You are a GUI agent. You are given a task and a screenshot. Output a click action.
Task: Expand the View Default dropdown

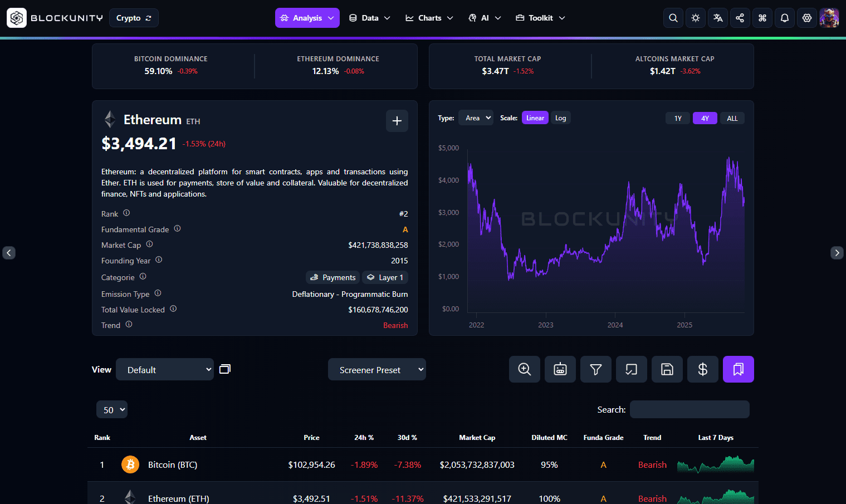click(x=165, y=369)
